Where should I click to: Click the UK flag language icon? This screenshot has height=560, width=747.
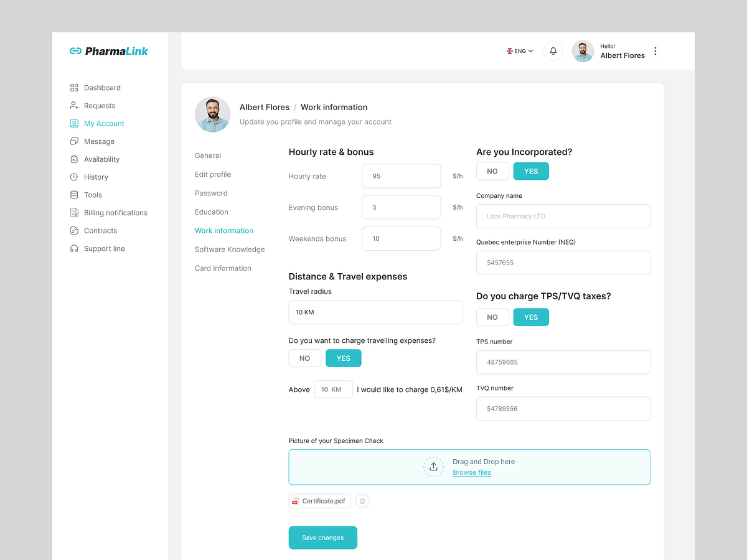509,51
